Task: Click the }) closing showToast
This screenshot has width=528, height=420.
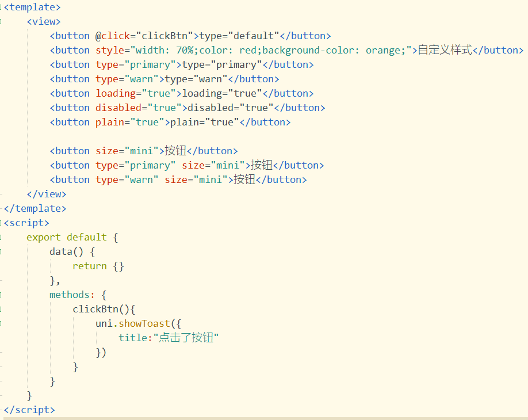Action: 101,352
